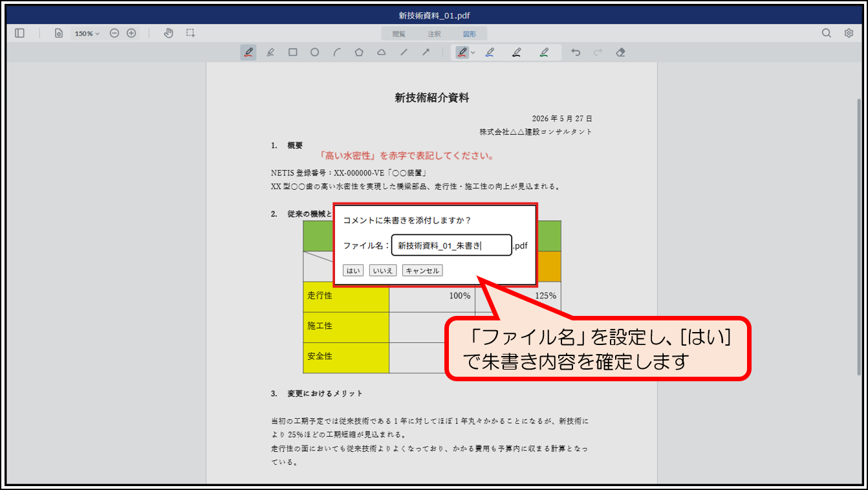
Task: Click the company name 株式会社△△建設コンサルタント
Action: 536,131
